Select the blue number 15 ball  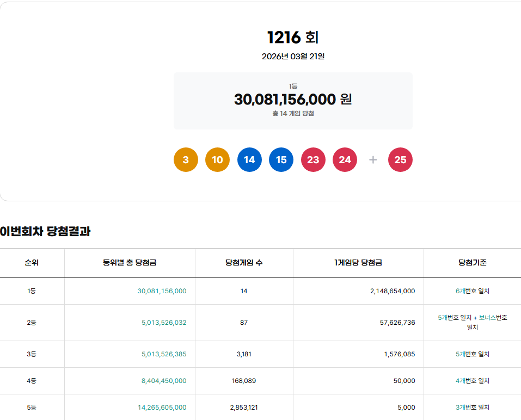coord(281,160)
